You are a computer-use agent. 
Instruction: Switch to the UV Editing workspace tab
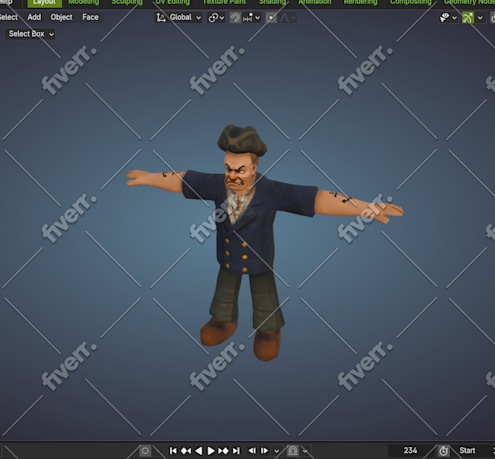tap(173, 3)
